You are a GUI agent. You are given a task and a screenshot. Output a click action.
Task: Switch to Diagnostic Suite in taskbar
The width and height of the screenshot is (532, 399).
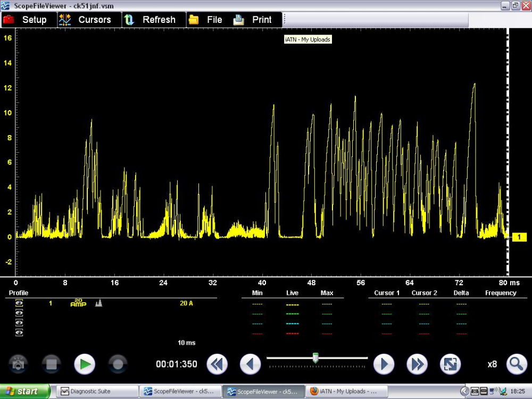[x=96, y=392]
